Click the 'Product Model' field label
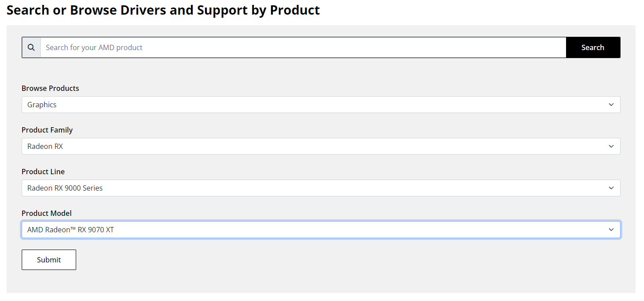The height and width of the screenshot is (301, 644). click(x=47, y=213)
